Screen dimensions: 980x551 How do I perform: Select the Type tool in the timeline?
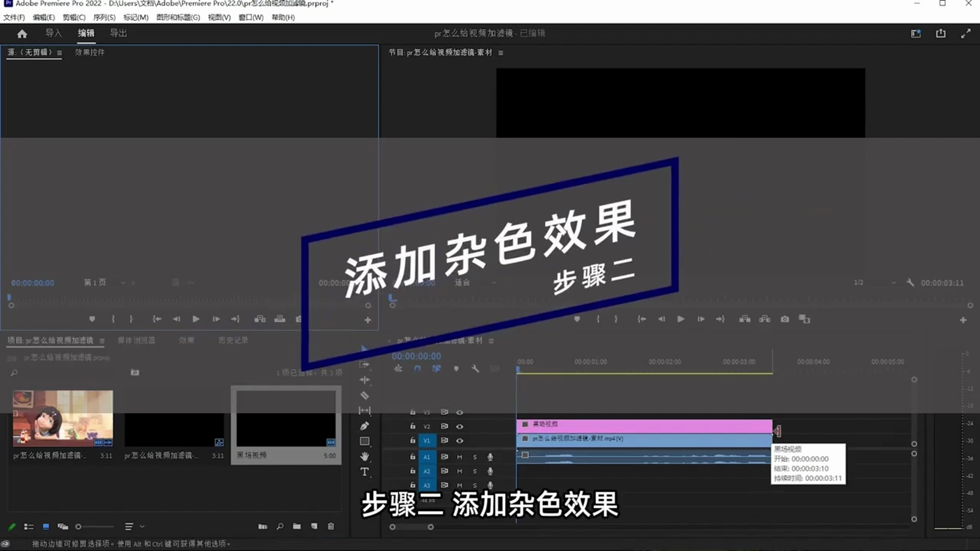coord(365,472)
